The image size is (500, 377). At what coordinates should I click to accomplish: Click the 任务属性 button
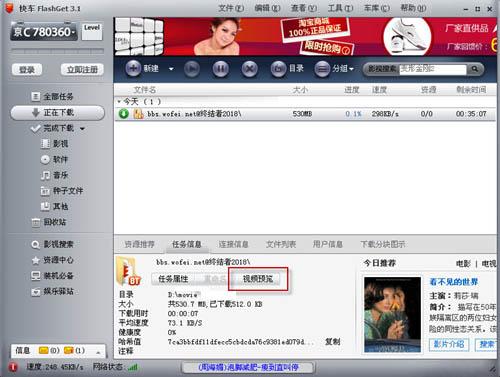point(173,279)
